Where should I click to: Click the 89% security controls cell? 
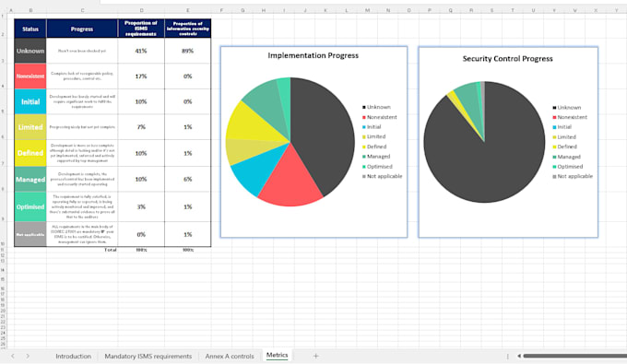(x=187, y=51)
